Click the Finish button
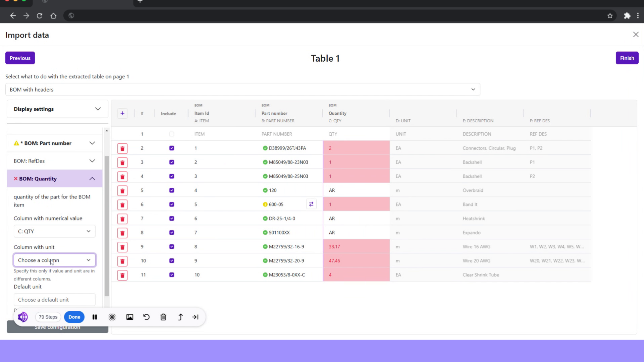Image resolution: width=644 pixels, height=362 pixels. pos(627,58)
